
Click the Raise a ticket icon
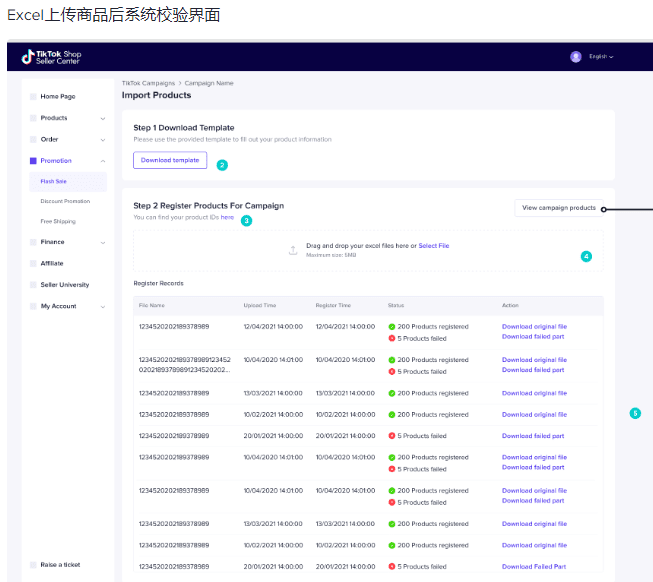(x=33, y=565)
